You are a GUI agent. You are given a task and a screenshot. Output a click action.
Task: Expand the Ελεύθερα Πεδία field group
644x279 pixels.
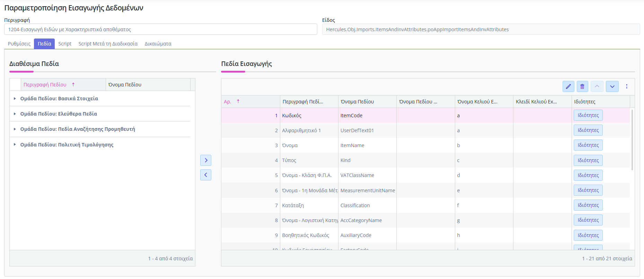pyautogui.click(x=15, y=114)
